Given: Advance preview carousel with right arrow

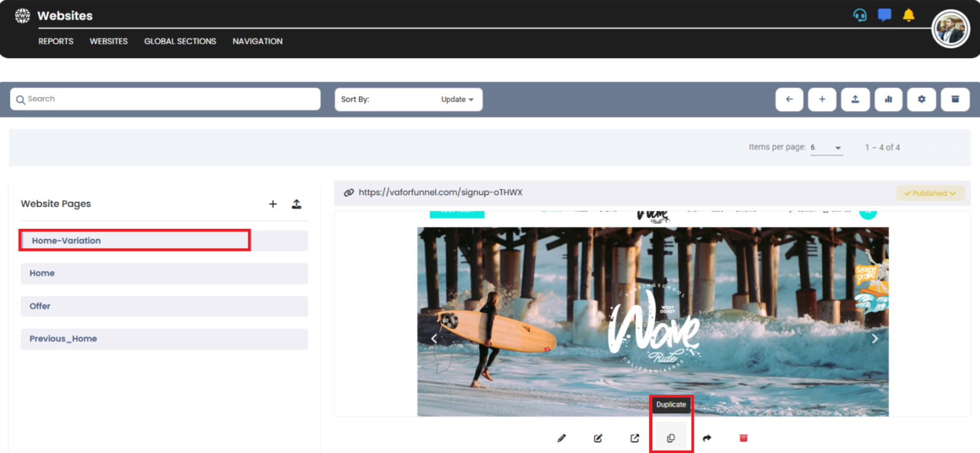Looking at the screenshot, I should (x=874, y=339).
